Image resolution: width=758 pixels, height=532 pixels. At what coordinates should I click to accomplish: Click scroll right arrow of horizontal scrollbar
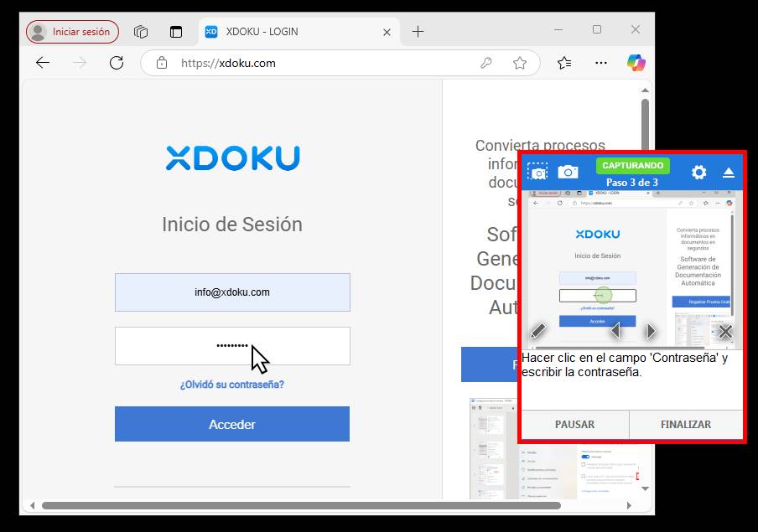point(628,505)
